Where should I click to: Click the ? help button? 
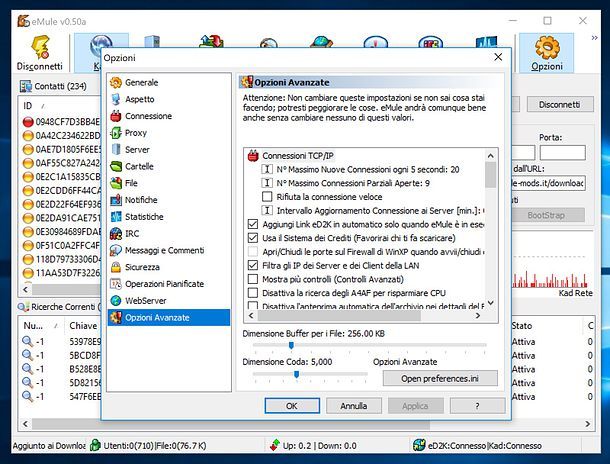(x=477, y=406)
